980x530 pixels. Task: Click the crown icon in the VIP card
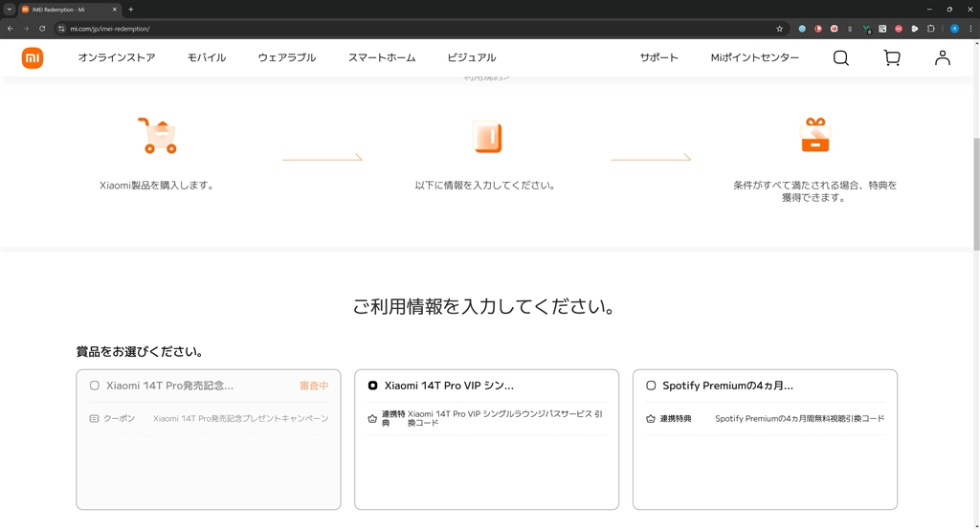coord(372,419)
